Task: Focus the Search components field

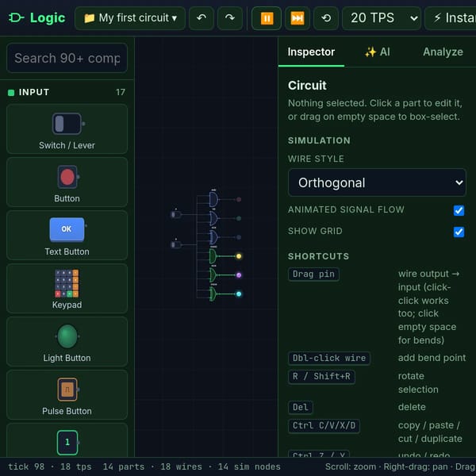Action: (67, 58)
